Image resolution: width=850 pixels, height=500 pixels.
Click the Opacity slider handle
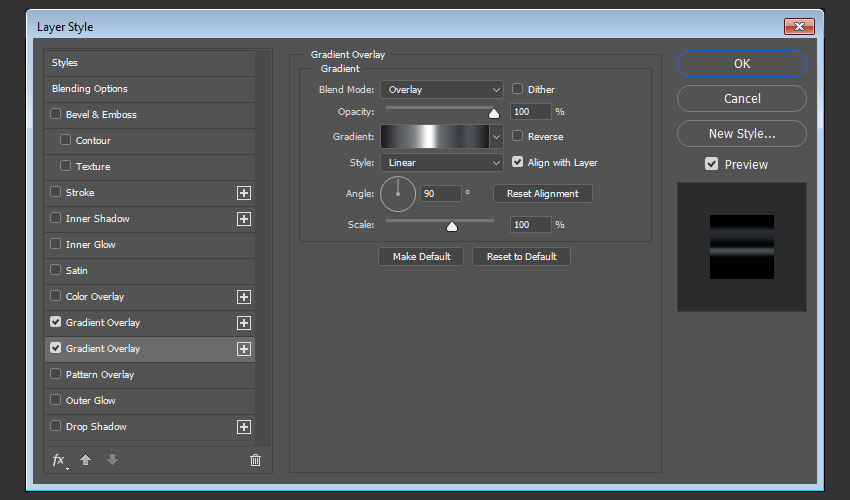(x=493, y=113)
